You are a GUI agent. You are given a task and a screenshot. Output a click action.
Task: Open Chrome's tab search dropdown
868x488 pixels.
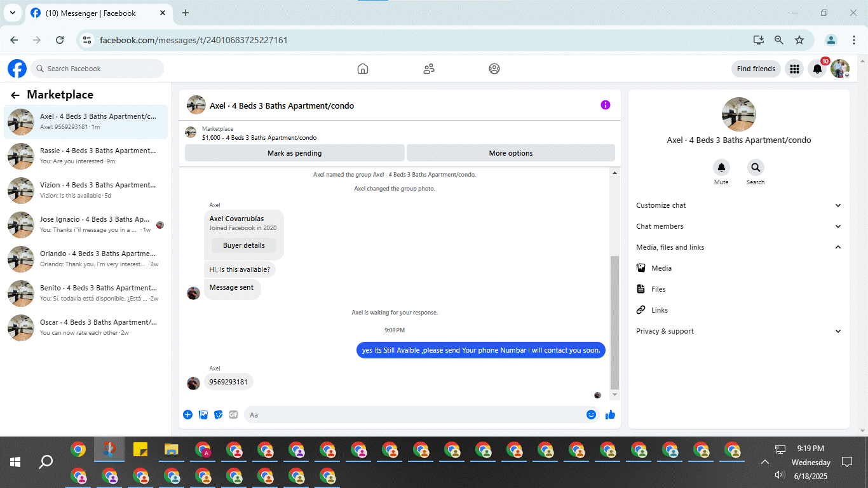pos(12,13)
